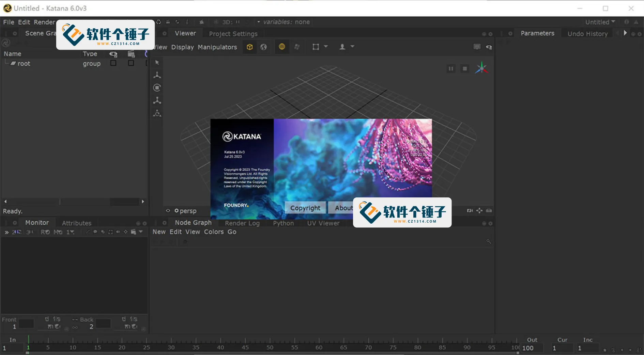Select the arrow selection tool in Viewer

tap(157, 62)
